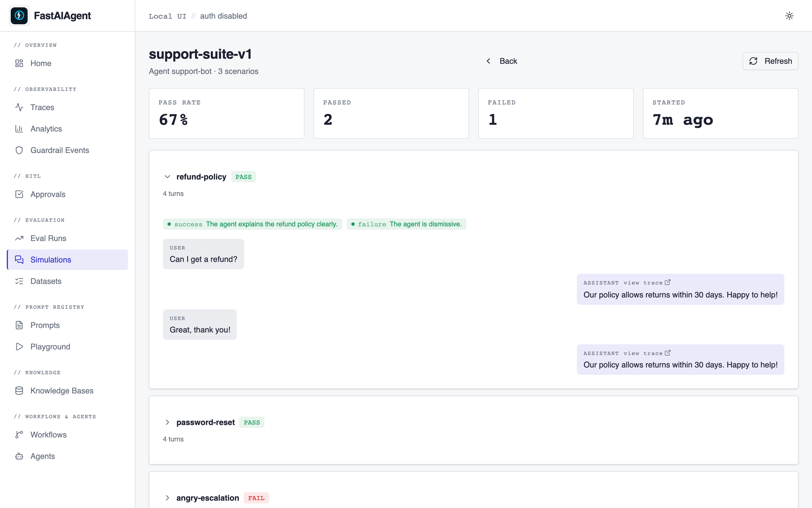Click 'view trace' on first assistant message
The height and width of the screenshot is (508, 812).
[643, 283]
